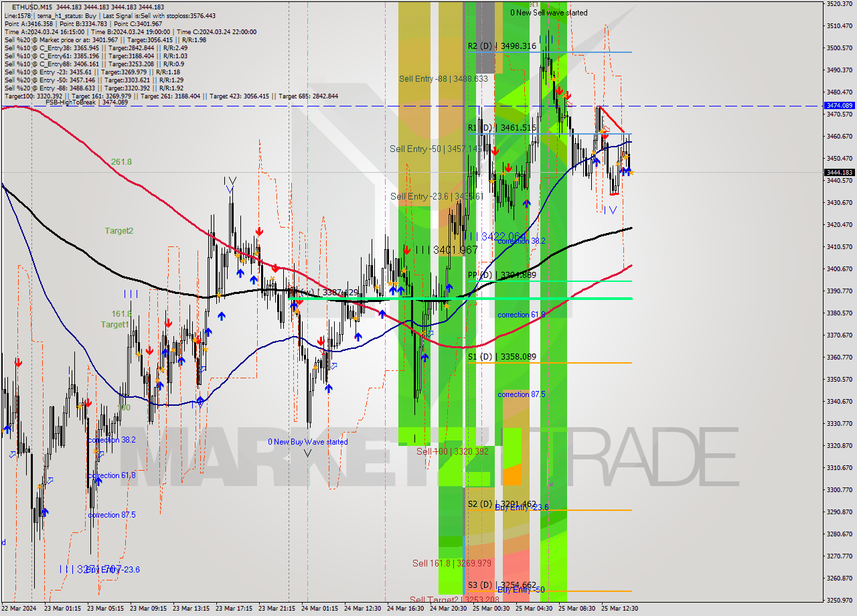Select the current price tag 3444.183
The image size is (857, 616).
tap(840, 172)
